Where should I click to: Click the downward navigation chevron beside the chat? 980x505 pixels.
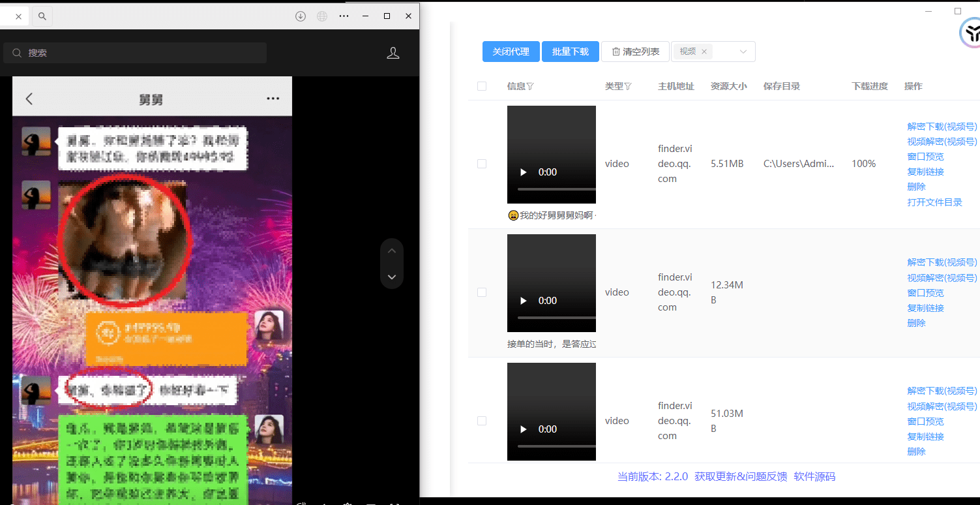pyautogui.click(x=391, y=277)
